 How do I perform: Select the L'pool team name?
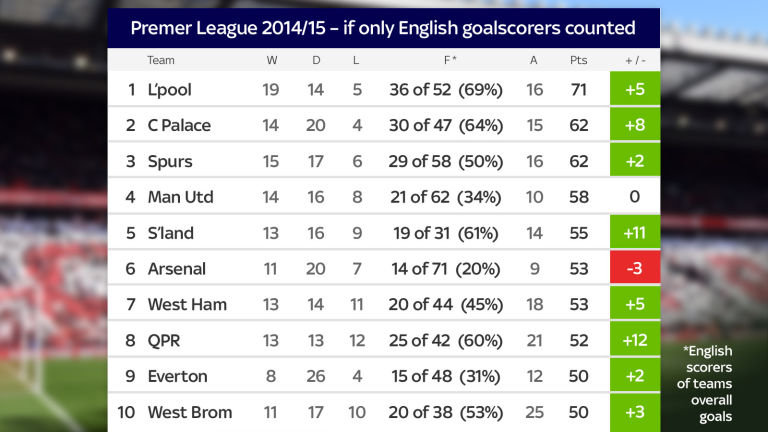click(169, 90)
